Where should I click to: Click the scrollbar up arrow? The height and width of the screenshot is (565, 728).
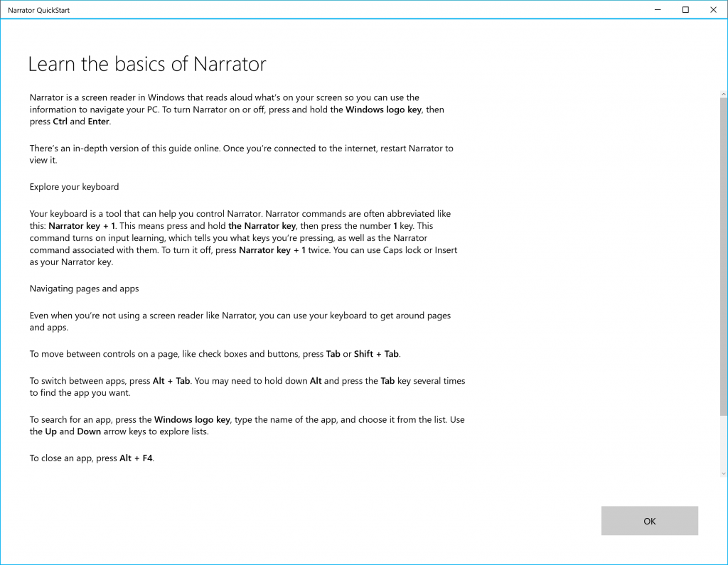point(724,93)
